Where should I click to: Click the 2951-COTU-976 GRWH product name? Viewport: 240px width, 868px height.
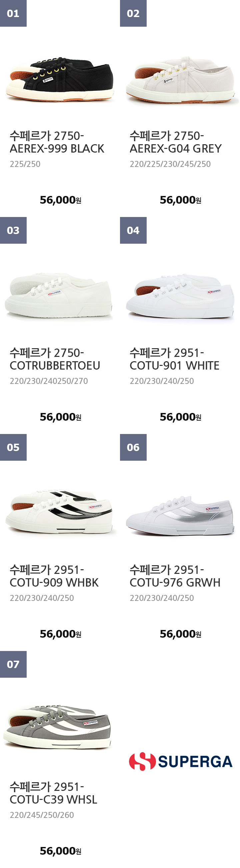[x=175, y=576]
